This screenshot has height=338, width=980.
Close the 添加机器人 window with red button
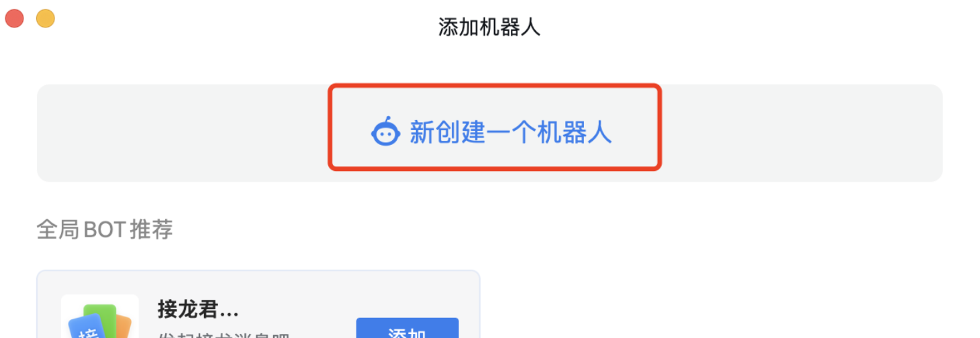(15, 19)
